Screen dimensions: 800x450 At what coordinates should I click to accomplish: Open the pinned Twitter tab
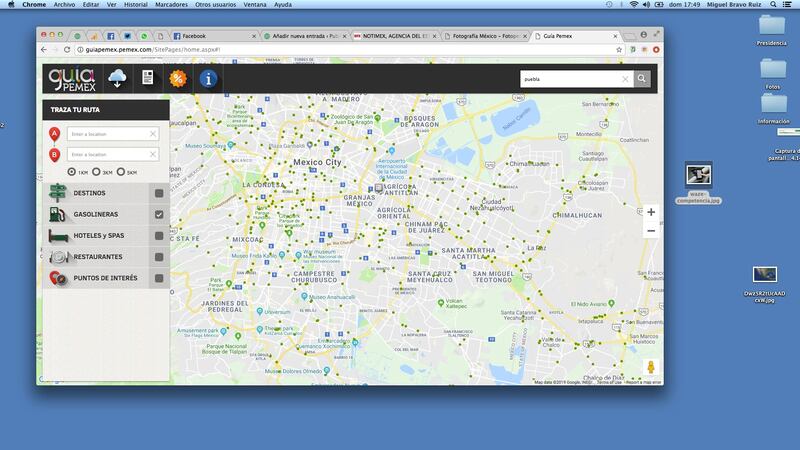tap(127, 36)
